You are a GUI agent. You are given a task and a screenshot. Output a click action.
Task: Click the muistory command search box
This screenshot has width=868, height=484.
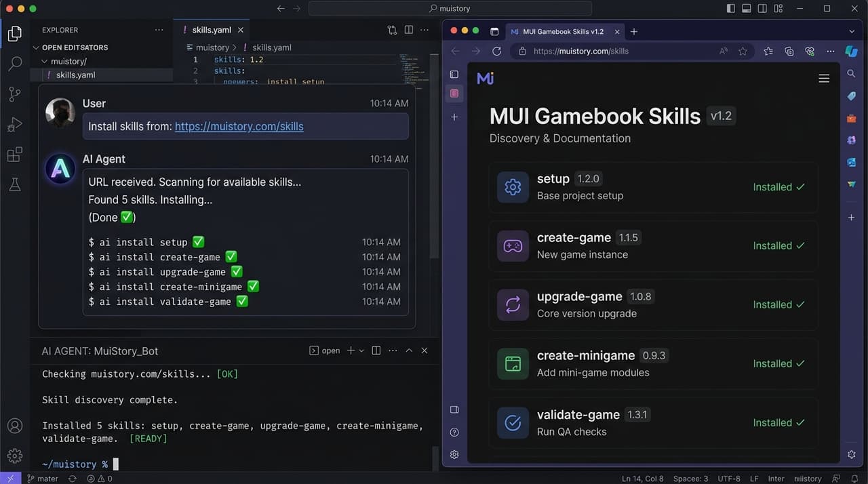[x=450, y=9]
